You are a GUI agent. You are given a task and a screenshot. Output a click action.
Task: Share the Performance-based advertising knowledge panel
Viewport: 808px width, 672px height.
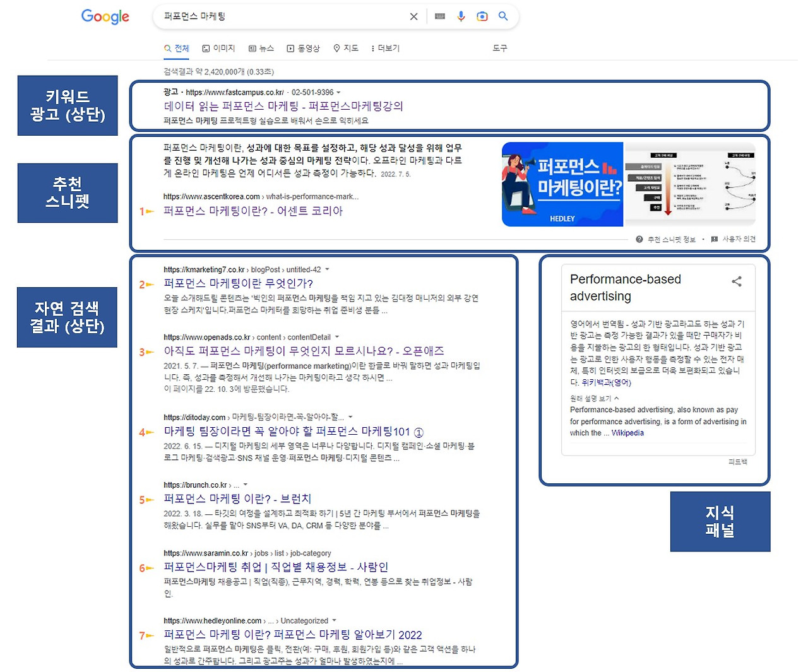pos(736,281)
